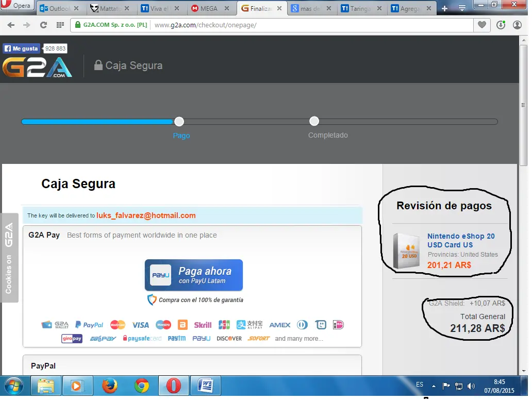Open the tab menu icon beside new tab
This screenshot has width=532, height=400.
click(x=462, y=8)
